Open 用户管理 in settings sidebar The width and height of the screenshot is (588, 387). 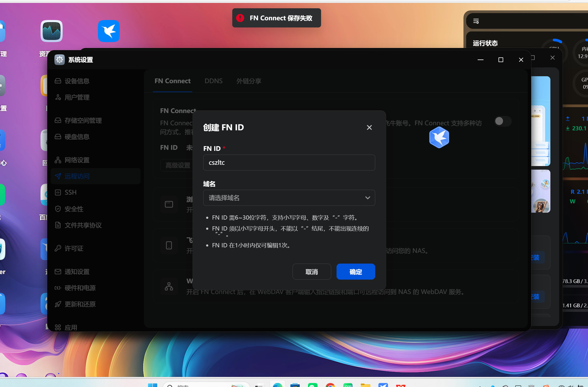coord(77,98)
